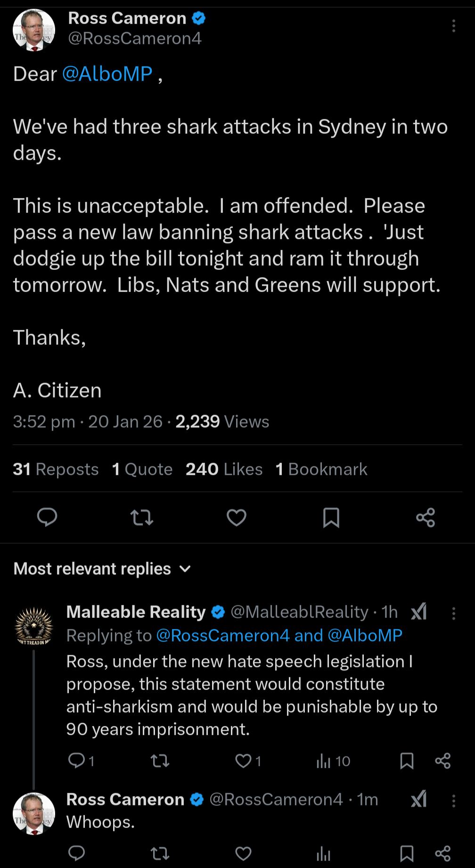Like the Malleable Reality reply
Image resolution: width=475 pixels, height=868 pixels.
point(244,761)
